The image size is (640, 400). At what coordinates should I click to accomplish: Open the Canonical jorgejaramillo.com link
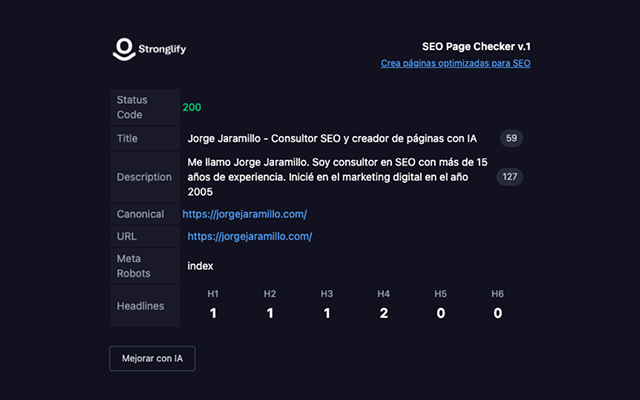[244, 214]
